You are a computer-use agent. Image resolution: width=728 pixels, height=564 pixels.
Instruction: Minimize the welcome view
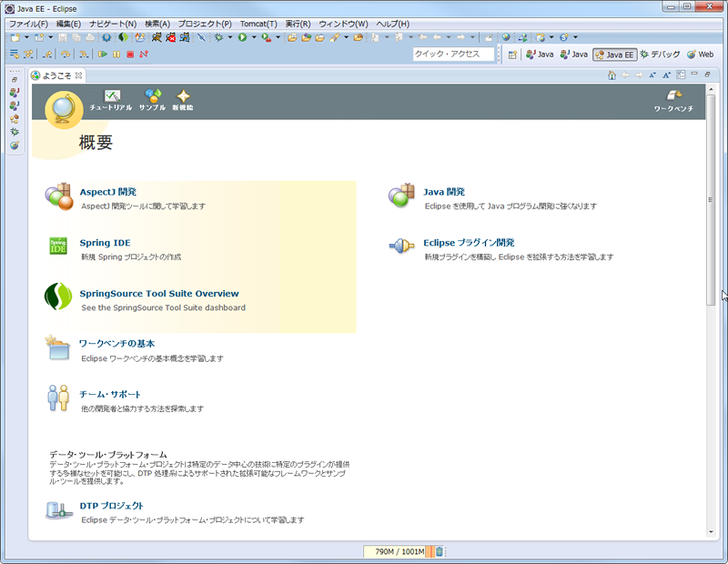coord(694,75)
